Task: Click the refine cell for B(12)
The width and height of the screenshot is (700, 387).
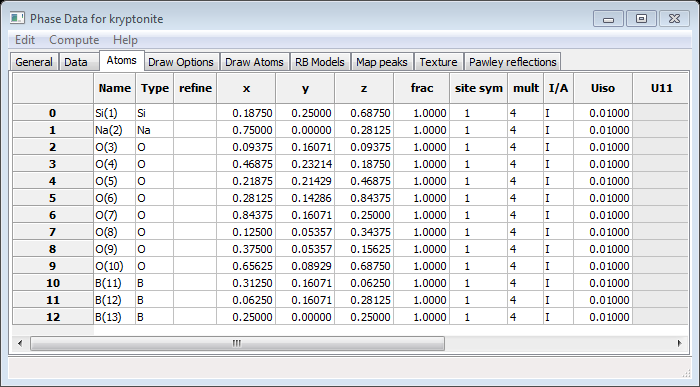Action: pos(195,300)
